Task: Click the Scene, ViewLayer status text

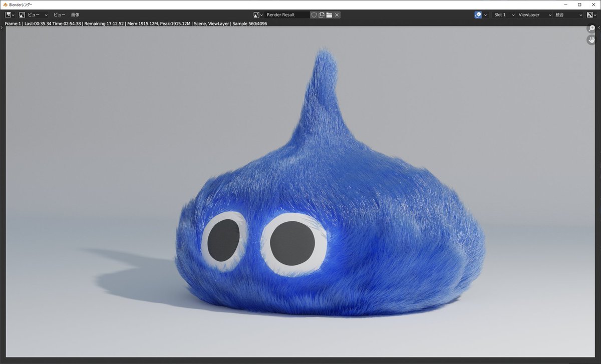Action: click(x=211, y=24)
